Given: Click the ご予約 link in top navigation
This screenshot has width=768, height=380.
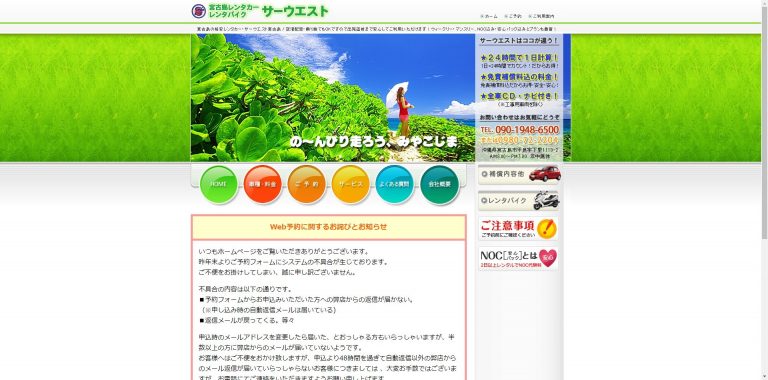Looking at the screenshot, I should coord(513,16).
